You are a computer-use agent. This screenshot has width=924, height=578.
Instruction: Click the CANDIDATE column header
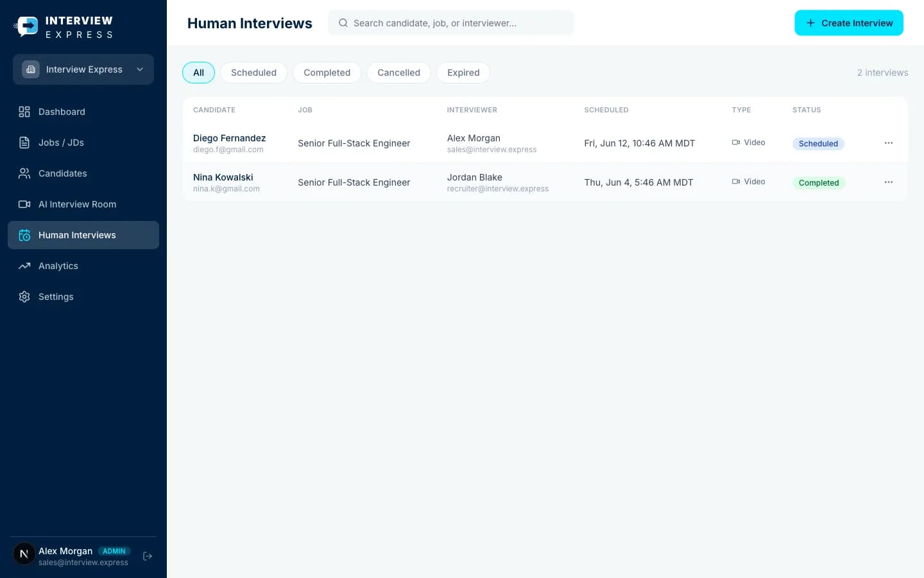tap(214, 110)
